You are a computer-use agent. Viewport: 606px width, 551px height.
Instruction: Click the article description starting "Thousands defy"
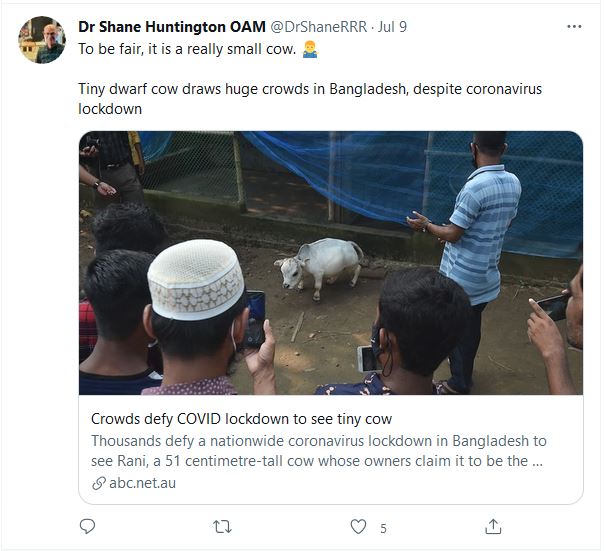318,450
